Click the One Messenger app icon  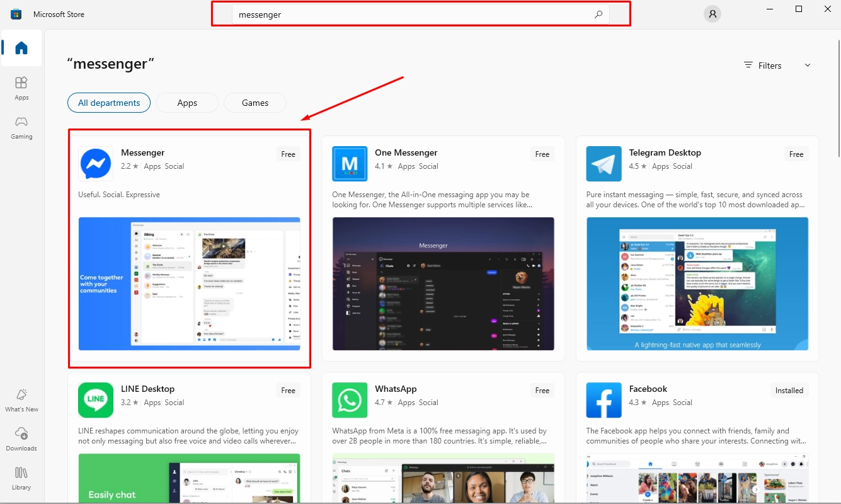[350, 164]
